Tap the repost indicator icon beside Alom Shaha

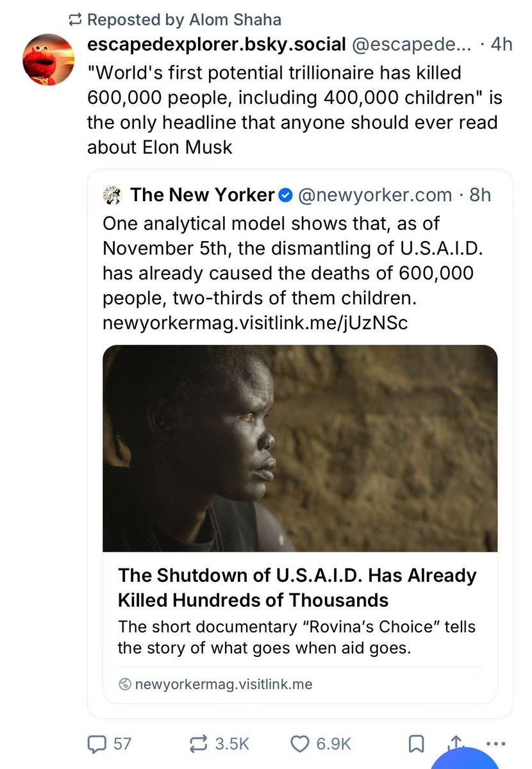point(76,20)
